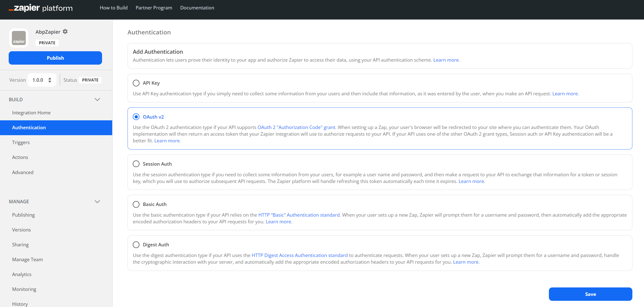Open HTTP Digest Access Authentication standard link
The width and height of the screenshot is (644, 307).
[299, 255]
